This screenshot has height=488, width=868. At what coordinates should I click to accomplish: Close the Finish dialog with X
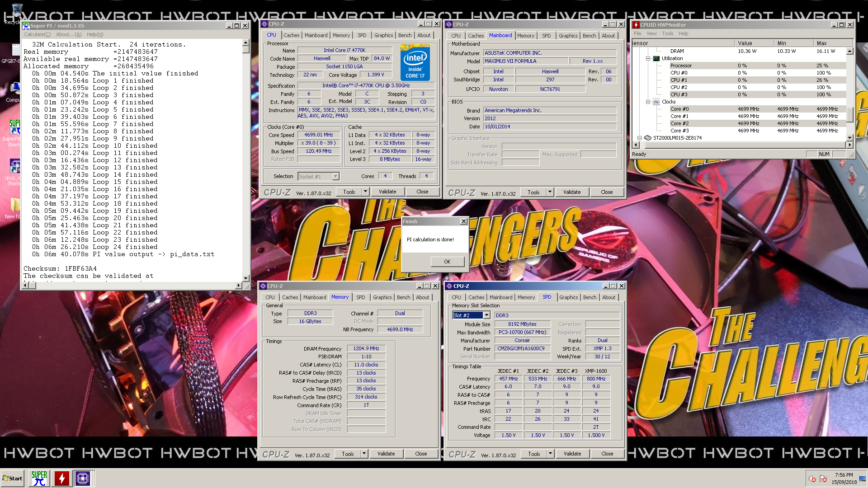[463, 221]
